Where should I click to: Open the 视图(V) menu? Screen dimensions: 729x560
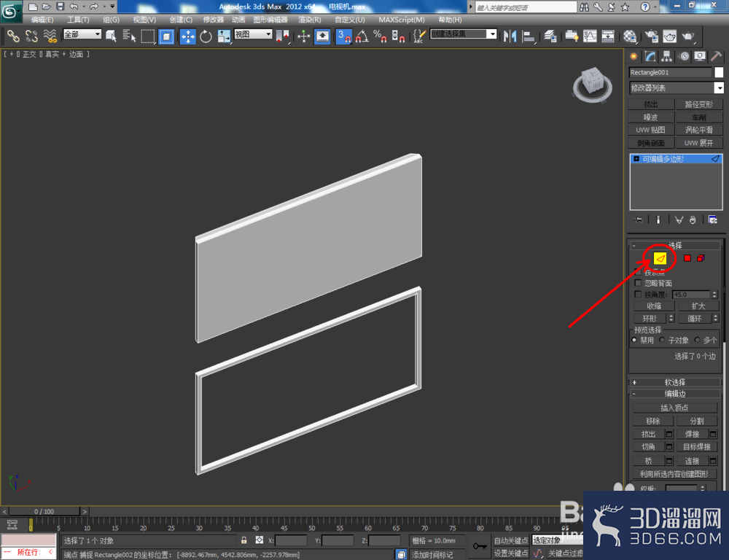click(144, 20)
